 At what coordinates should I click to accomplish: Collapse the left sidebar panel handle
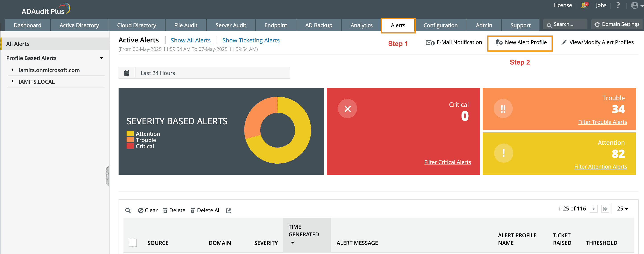(107, 176)
